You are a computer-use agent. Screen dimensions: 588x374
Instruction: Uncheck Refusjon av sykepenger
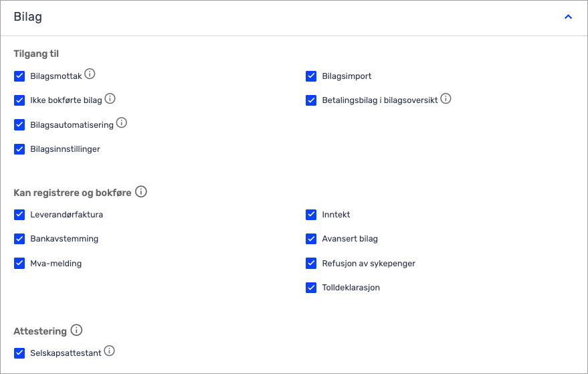pyautogui.click(x=311, y=264)
